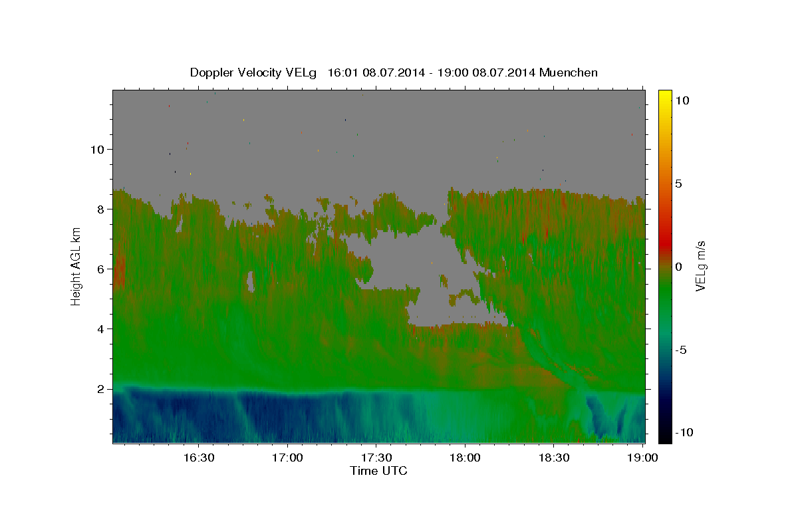Click the colorbar tick label -10 at the bottom
Viewport: 798px width, 532px height.
click(685, 432)
